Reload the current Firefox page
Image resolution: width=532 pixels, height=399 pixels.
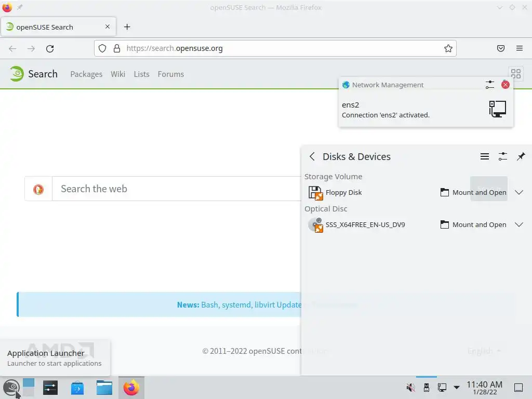(x=50, y=48)
